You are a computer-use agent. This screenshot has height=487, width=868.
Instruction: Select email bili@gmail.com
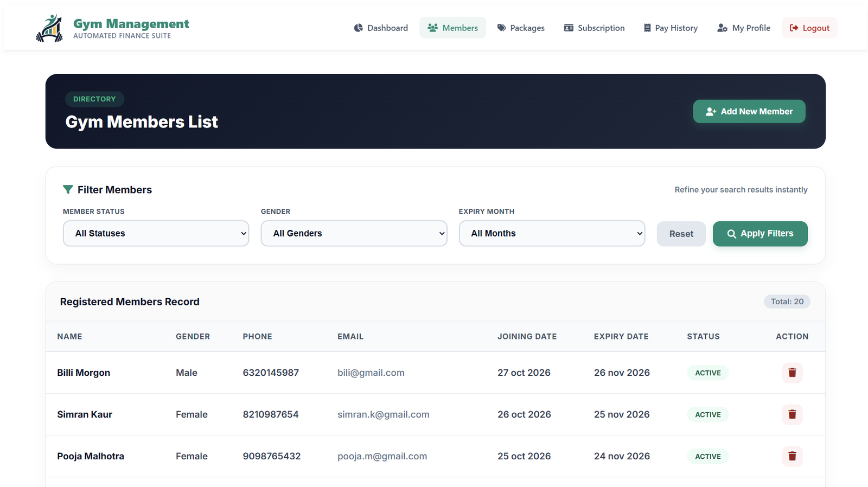pyautogui.click(x=371, y=373)
